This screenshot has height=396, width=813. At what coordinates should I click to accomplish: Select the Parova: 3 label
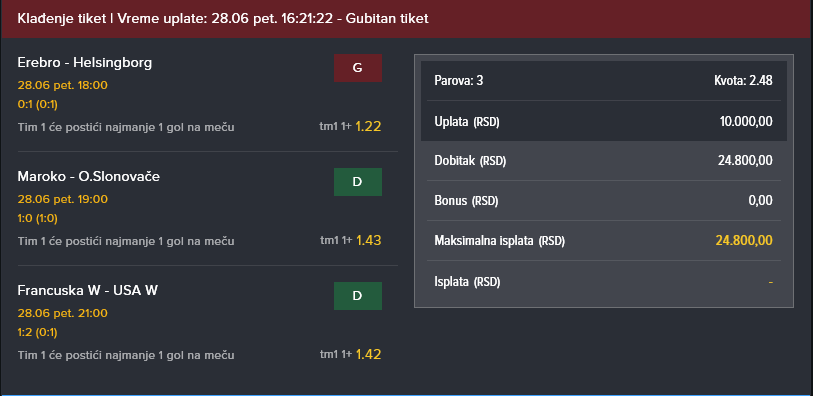[x=459, y=81]
